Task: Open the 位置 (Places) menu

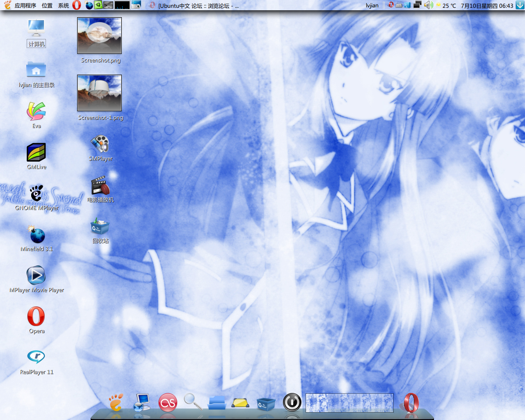Action: tap(47, 6)
